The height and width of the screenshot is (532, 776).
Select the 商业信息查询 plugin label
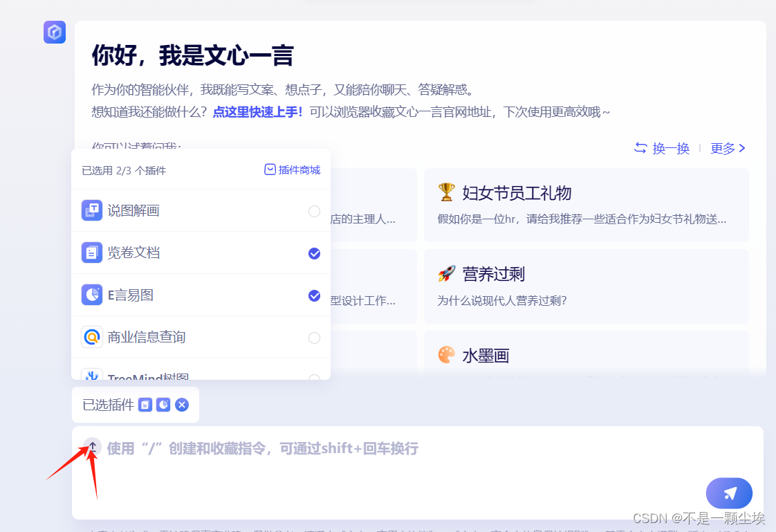pyautogui.click(x=147, y=338)
